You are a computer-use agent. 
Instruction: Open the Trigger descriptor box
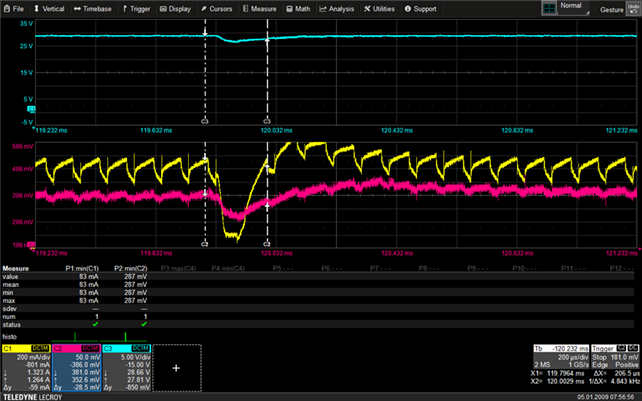coord(615,357)
